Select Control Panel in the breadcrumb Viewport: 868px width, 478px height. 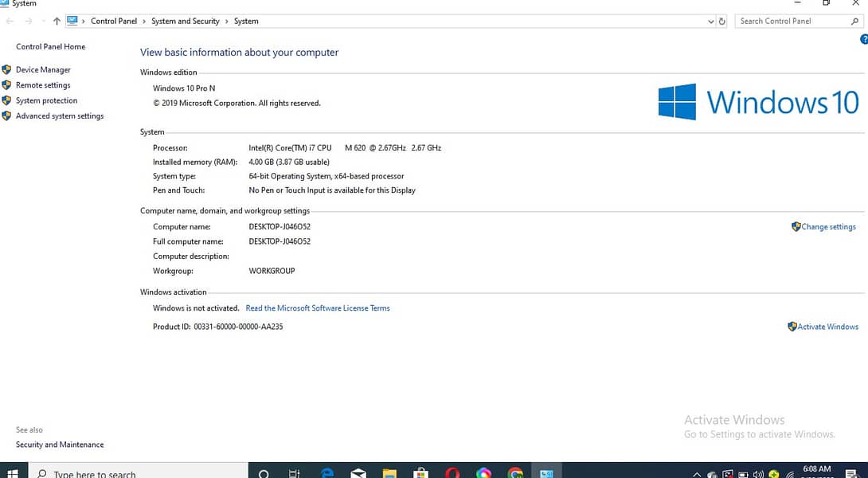(114, 21)
